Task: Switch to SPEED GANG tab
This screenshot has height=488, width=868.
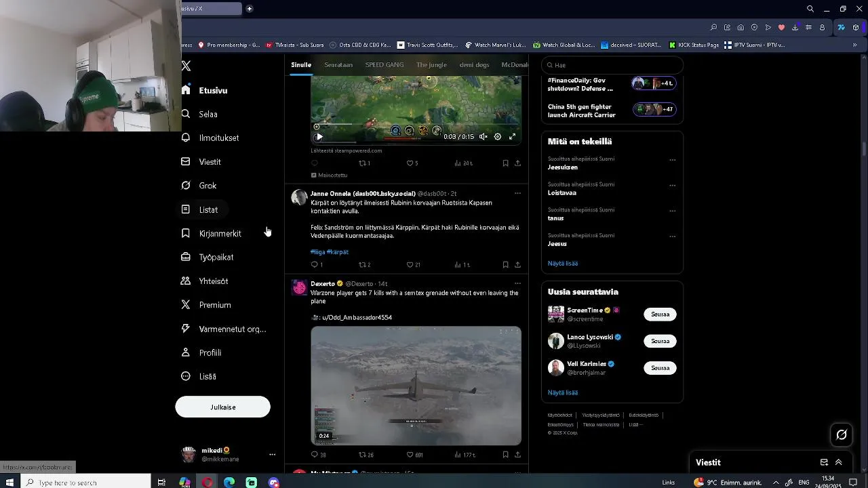Action: (384, 65)
